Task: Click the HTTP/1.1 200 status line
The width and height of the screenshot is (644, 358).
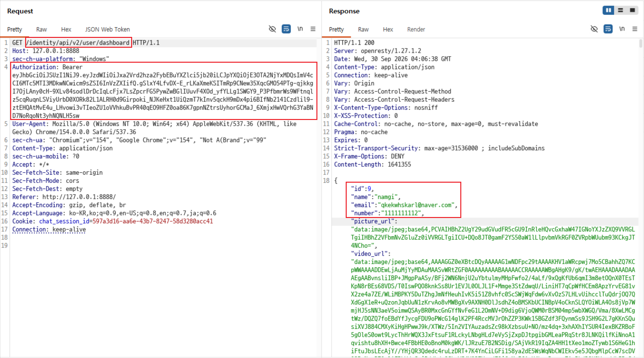Action: click(x=354, y=43)
